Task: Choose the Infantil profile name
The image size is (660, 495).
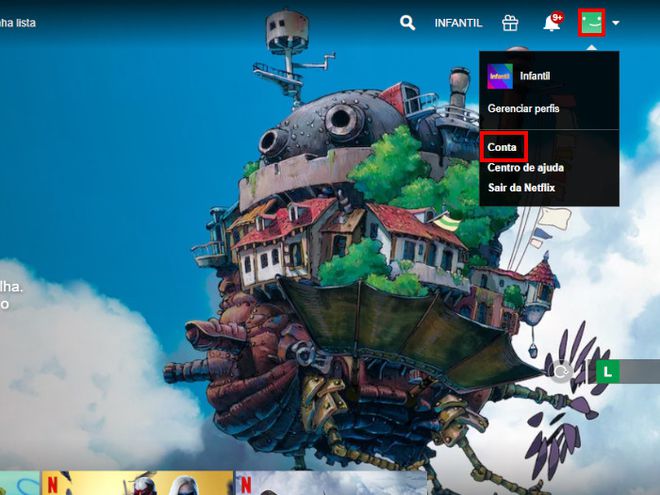Action: pyautogui.click(x=535, y=76)
